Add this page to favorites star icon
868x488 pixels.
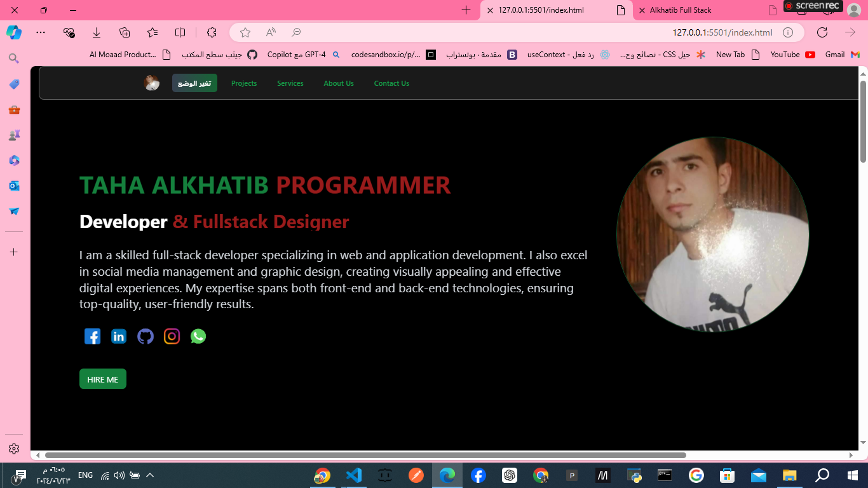245,32
